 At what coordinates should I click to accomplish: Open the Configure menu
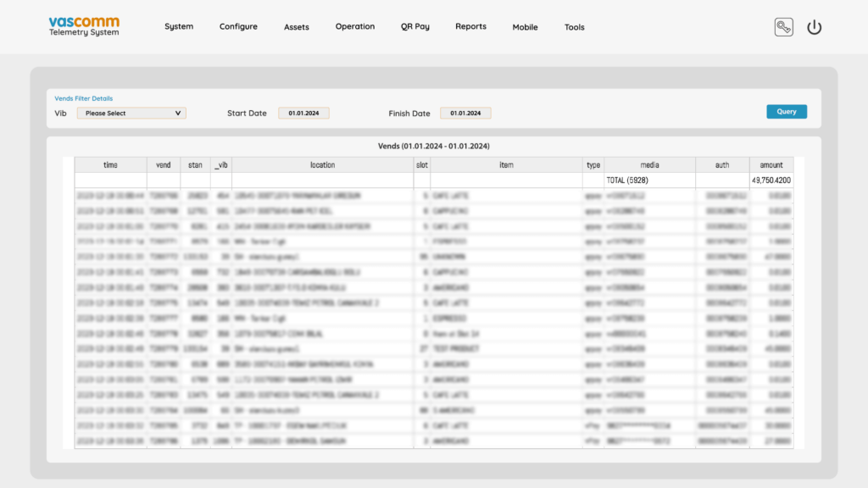tap(238, 27)
